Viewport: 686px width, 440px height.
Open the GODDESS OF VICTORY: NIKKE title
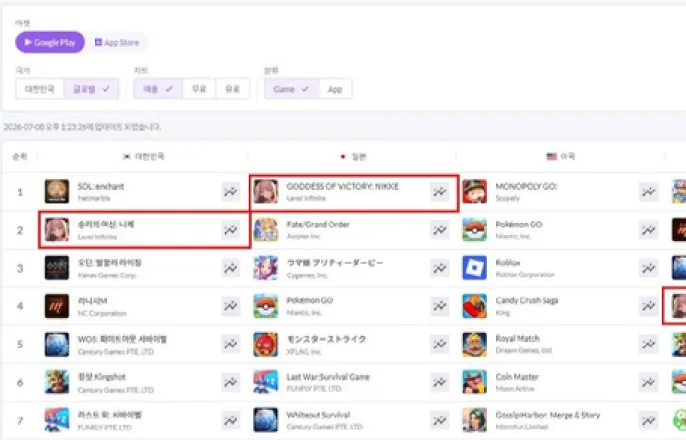pyautogui.click(x=343, y=186)
